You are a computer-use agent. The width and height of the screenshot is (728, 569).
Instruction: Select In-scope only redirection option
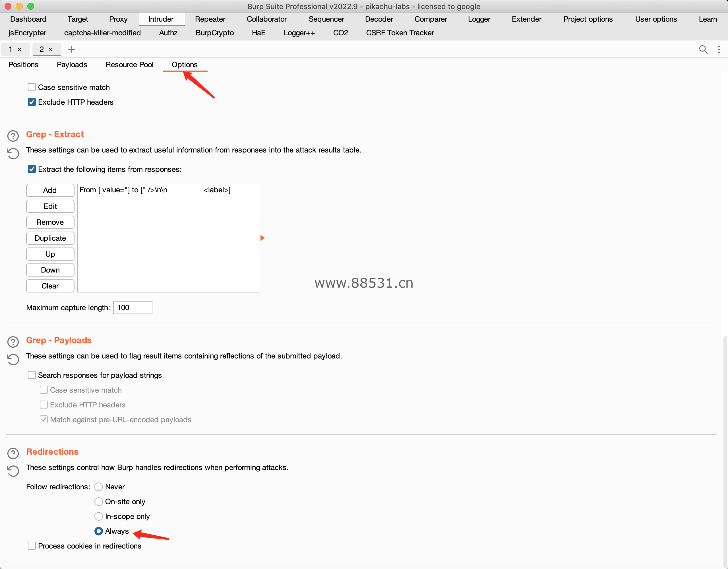click(99, 516)
